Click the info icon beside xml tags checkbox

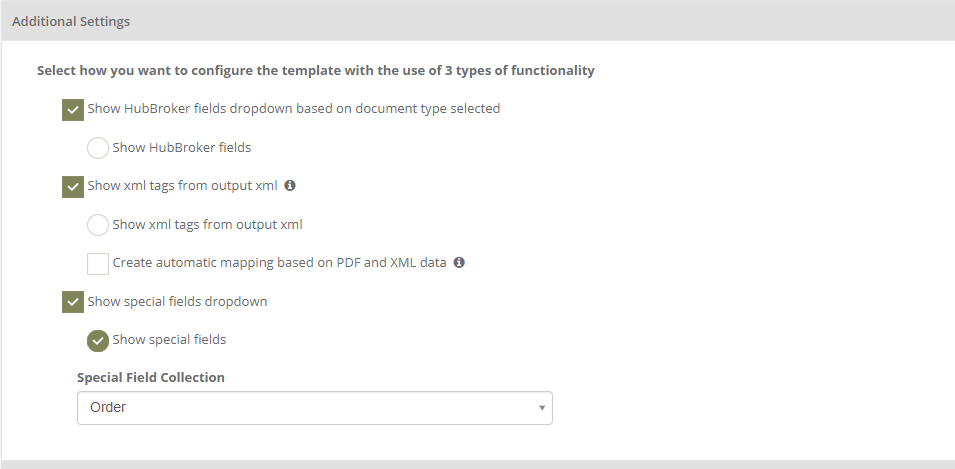[290, 185]
